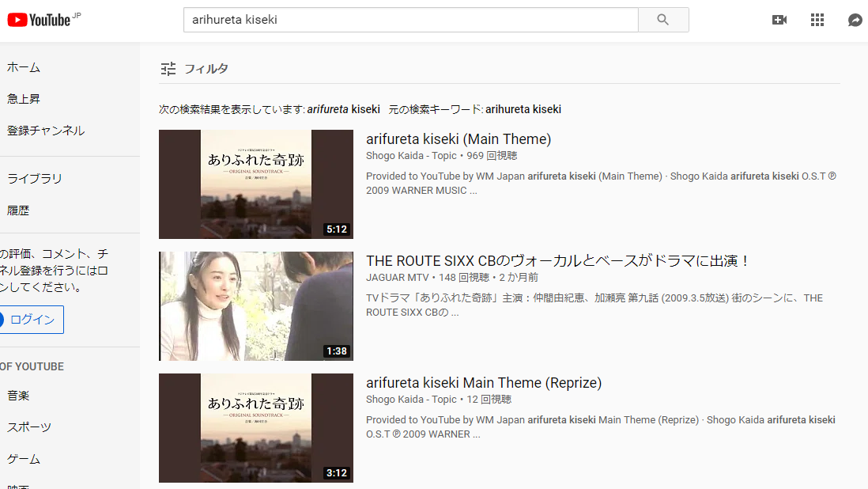The height and width of the screenshot is (489, 868).
Task: Open thumbnail of THE ROUTE SIXX CB video
Action: click(256, 306)
